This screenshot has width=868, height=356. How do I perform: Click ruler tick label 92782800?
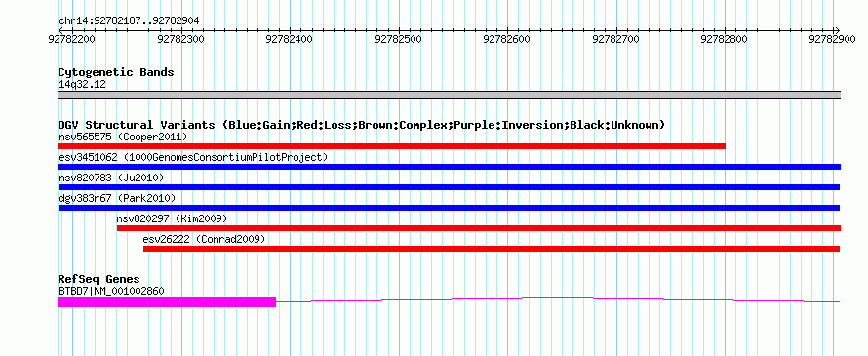(724, 40)
